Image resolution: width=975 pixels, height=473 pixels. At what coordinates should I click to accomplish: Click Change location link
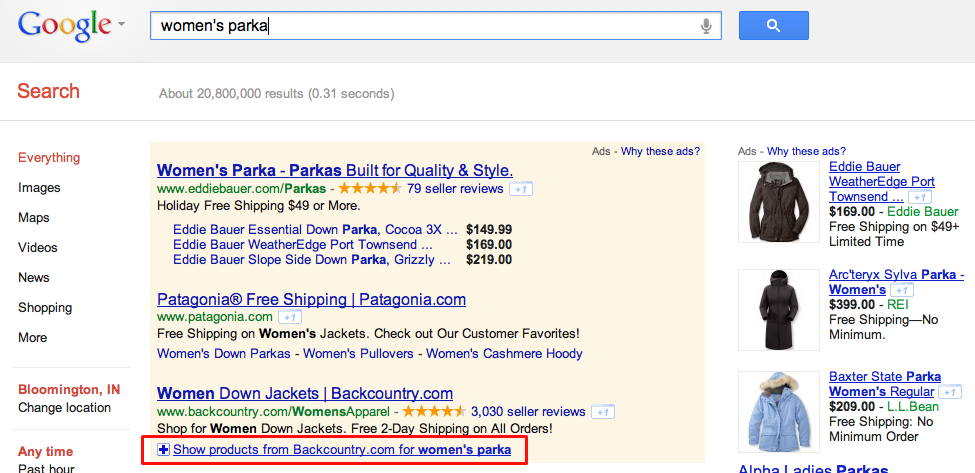[x=65, y=408]
